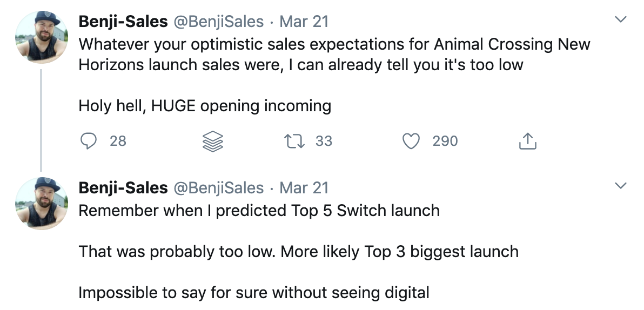Open the share icon next to likes
The image size is (644, 310).
pyautogui.click(x=527, y=141)
